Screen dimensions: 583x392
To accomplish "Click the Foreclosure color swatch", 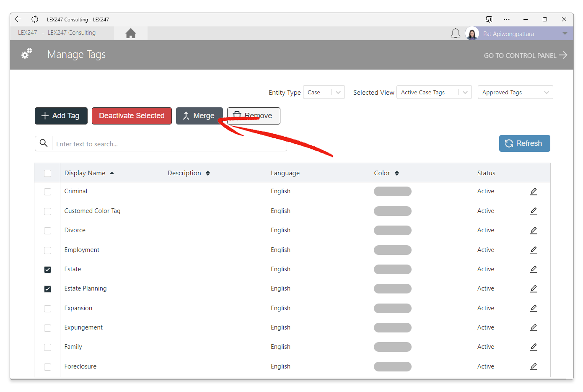I will (x=393, y=366).
